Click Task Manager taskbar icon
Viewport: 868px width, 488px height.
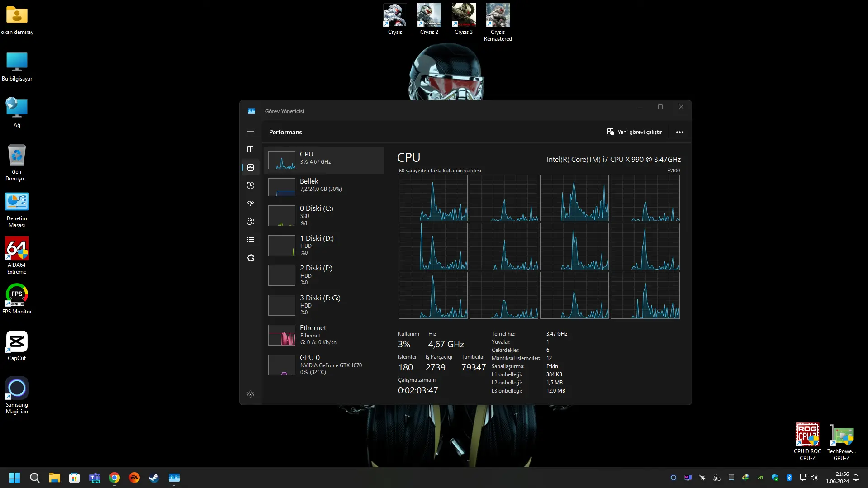(174, 478)
